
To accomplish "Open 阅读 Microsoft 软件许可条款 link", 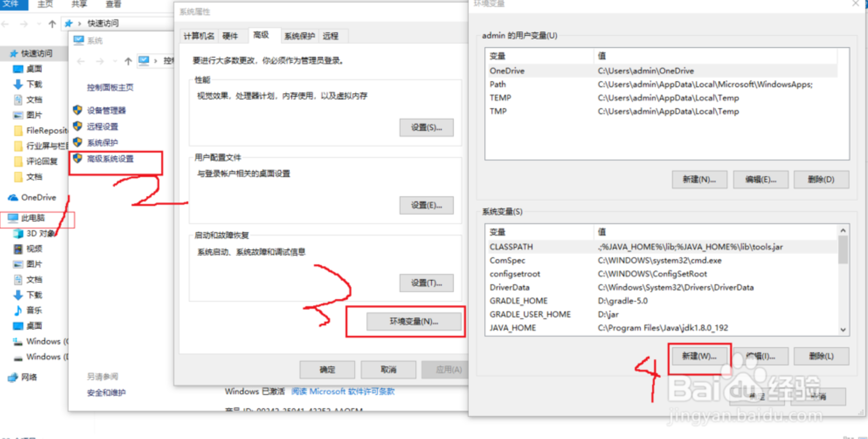I will [343, 392].
